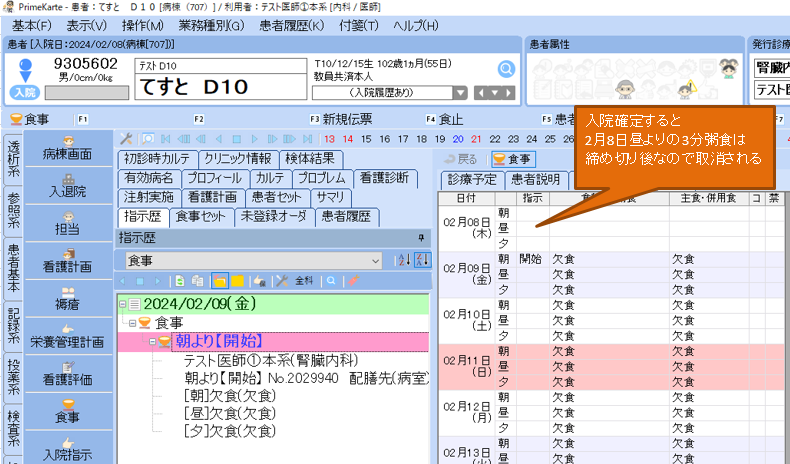Screen dimensions: 790x464
Task: Switch to the 診療予定 tab
Action: click(x=472, y=179)
